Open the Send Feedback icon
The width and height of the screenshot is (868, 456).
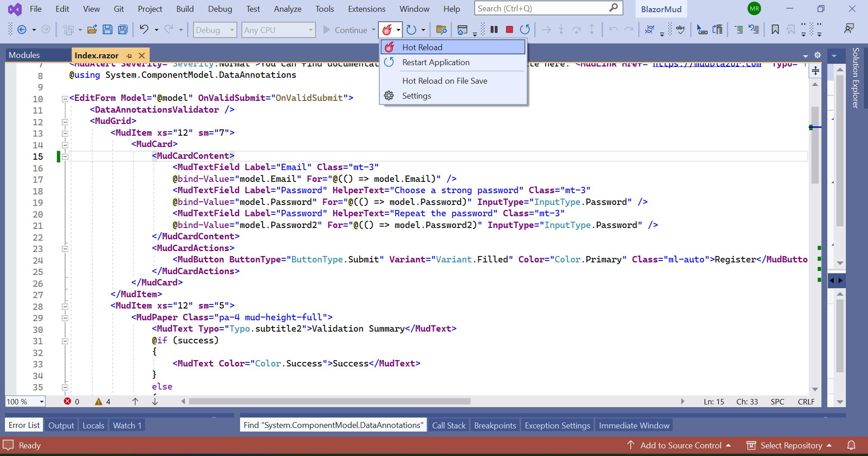pos(849,28)
